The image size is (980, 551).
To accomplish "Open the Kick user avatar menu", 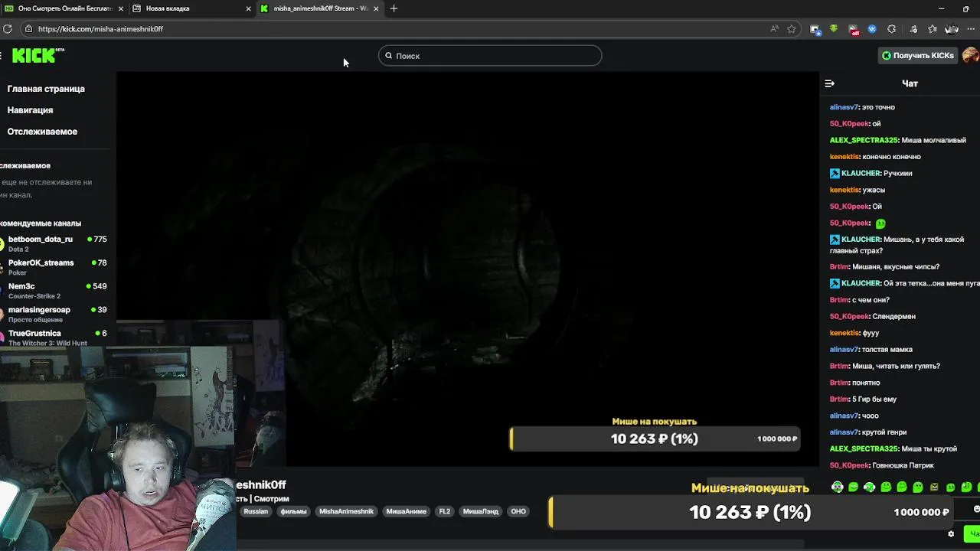I will [x=971, y=55].
